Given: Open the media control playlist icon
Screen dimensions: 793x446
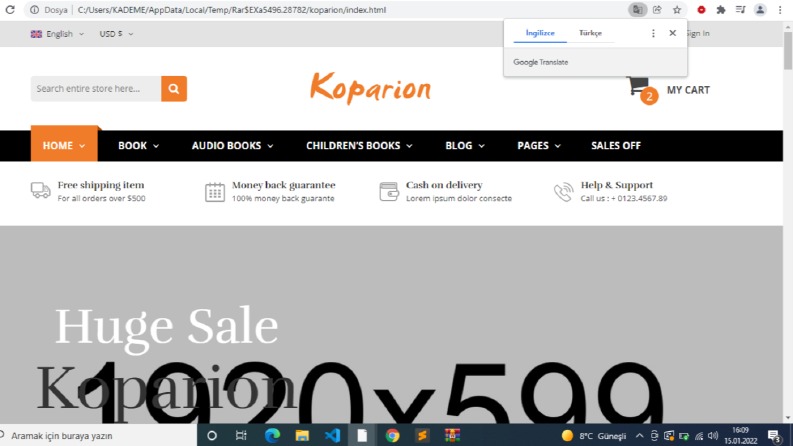Looking at the screenshot, I should point(740,10).
